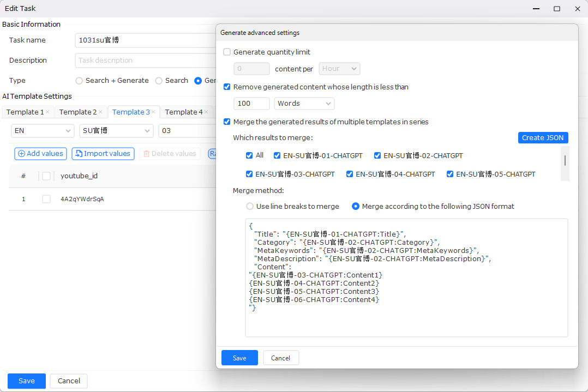Screen dimensions: 588x392
Task: Minimize the Edit Task window
Action: [x=536, y=9]
